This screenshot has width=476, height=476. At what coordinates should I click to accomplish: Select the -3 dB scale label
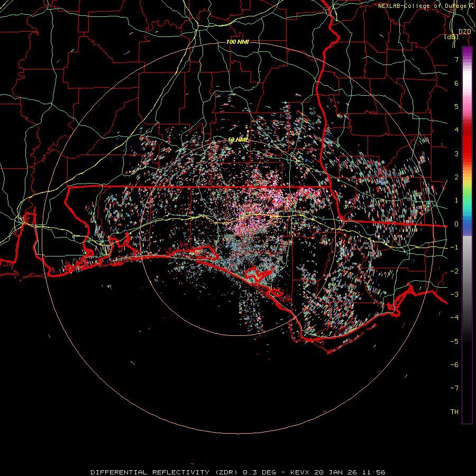coord(454,295)
